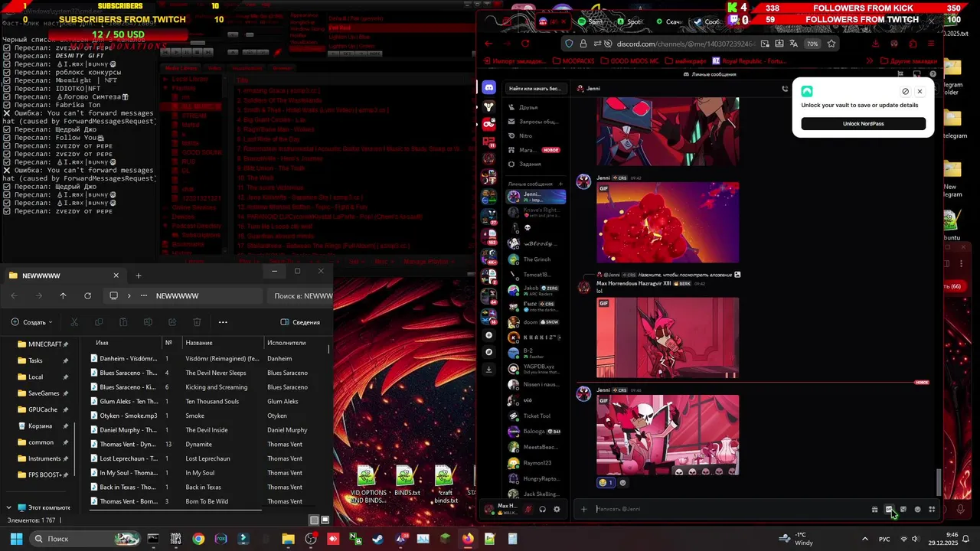Open Discord user settings gear icon

557,509
